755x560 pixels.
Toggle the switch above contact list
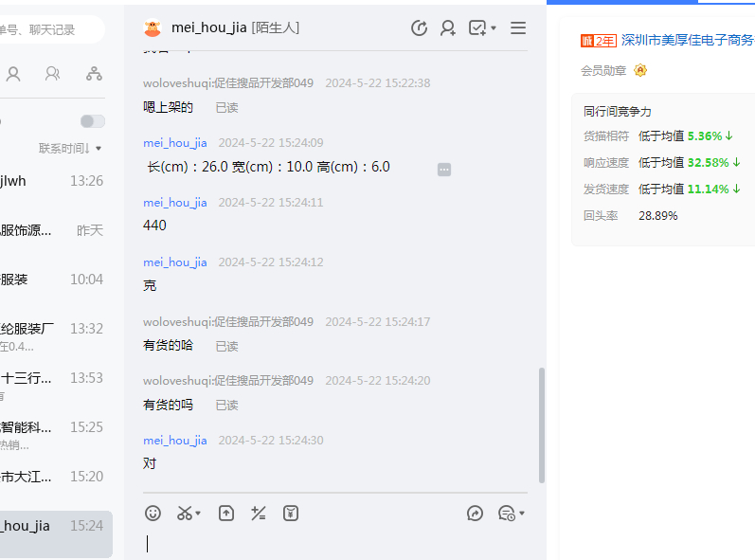pyautogui.click(x=93, y=121)
